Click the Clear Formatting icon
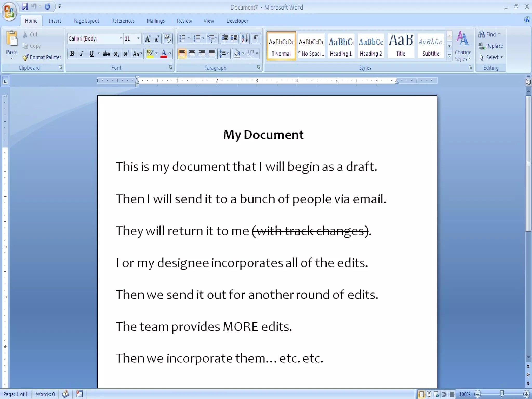532x399 pixels. (168, 39)
